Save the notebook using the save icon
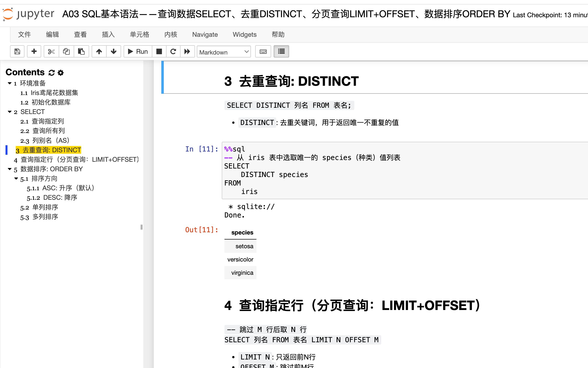 (x=17, y=51)
